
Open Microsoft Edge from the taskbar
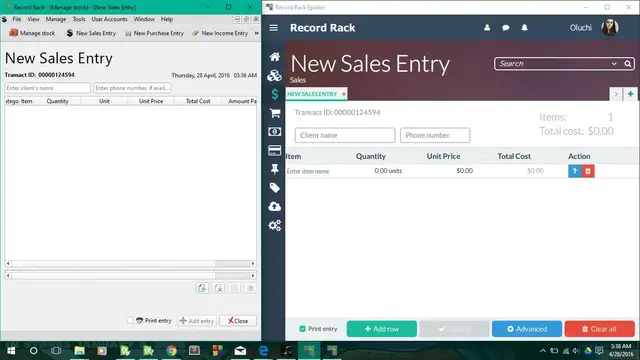pos(264,351)
